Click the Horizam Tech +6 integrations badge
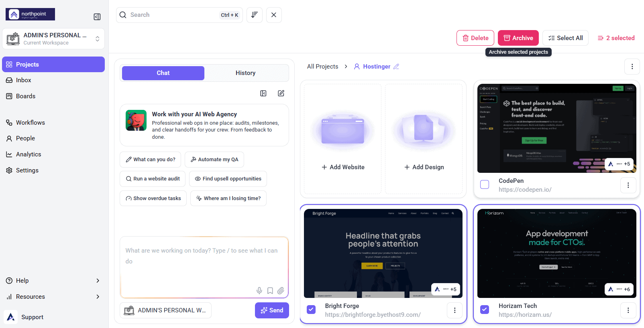 pyautogui.click(x=619, y=289)
